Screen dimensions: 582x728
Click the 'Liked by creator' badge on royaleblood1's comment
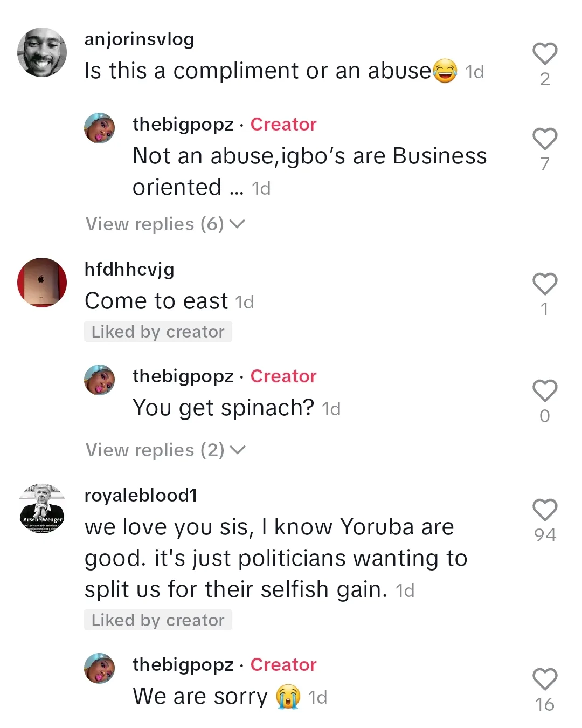[158, 620]
